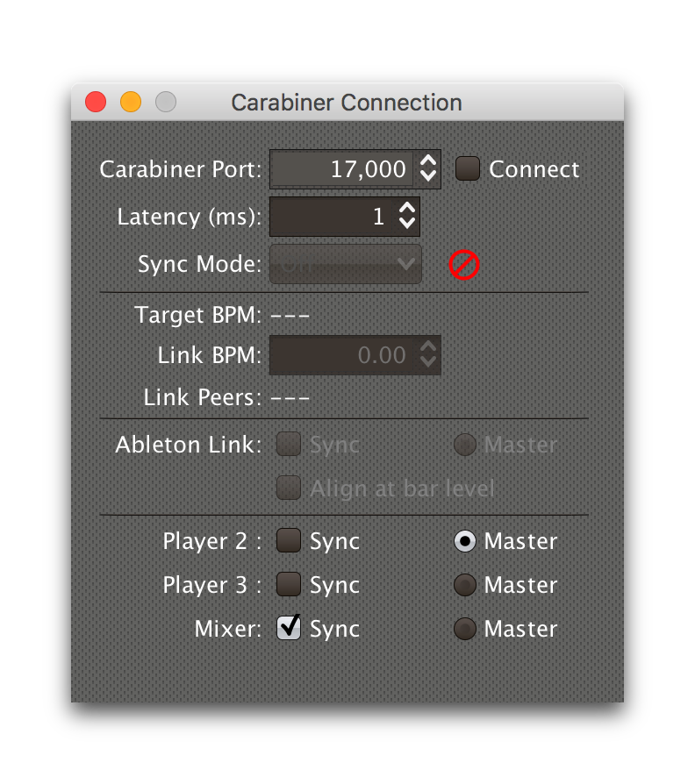This screenshot has height=784, width=695.
Task: Select Master for Player 3
Action: (464, 585)
